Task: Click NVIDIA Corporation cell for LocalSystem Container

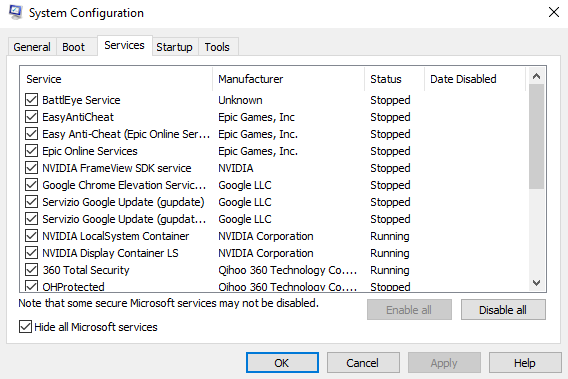Action: (266, 236)
